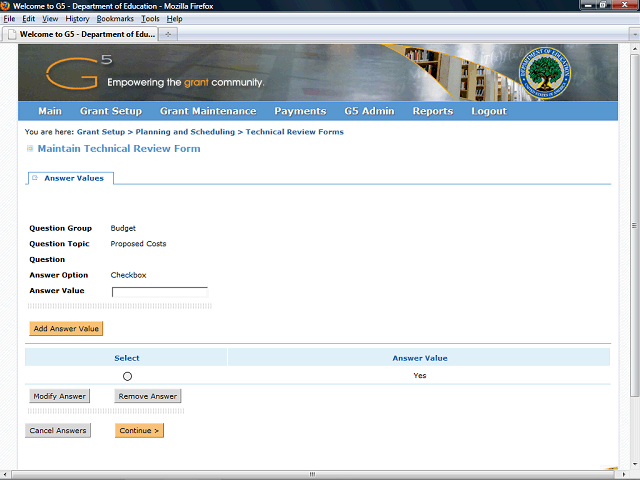This screenshot has height=480, width=640.
Task: Switch to the Welcome to G5 browser tab
Action: [82, 34]
